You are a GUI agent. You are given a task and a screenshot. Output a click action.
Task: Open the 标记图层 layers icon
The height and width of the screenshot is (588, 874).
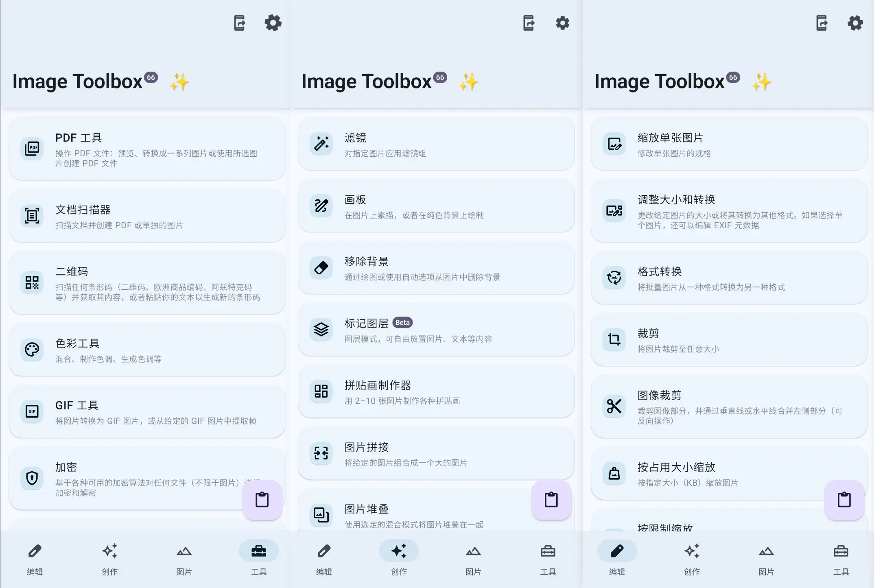[321, 329]
